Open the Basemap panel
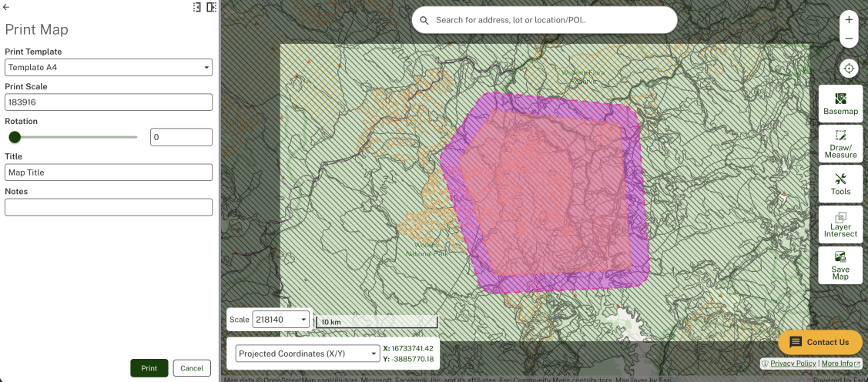 pos(840,103)
